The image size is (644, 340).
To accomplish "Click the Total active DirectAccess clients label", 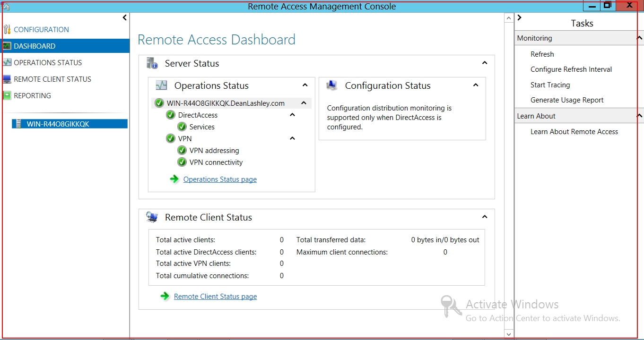I will pyautogui.click(x=206, y=252).
